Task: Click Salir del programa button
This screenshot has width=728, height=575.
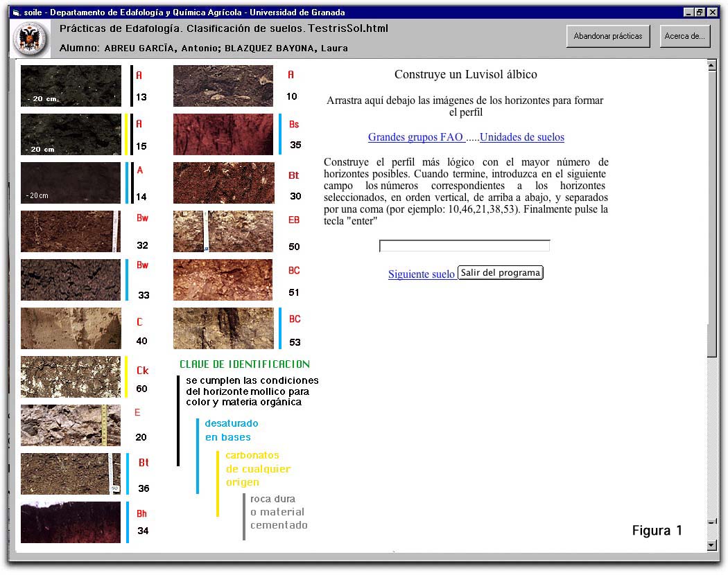Action: pos(501,272)
